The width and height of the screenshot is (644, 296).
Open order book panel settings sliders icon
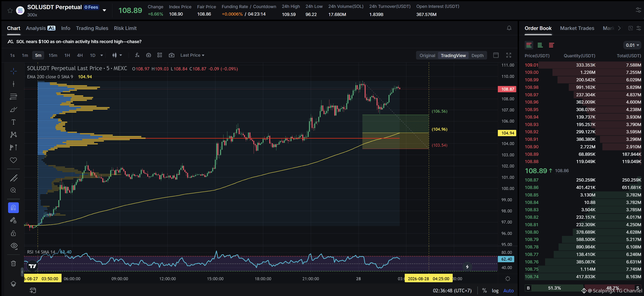(x=639, y=28)
